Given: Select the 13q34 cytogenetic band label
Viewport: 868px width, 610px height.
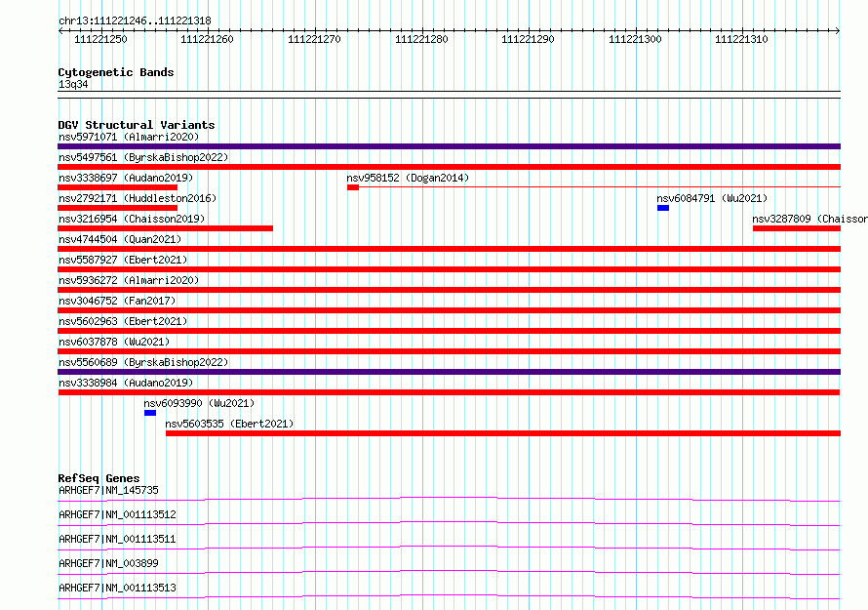Looking at the screenshot, I should pyautogui.click(x=73, y=84).
